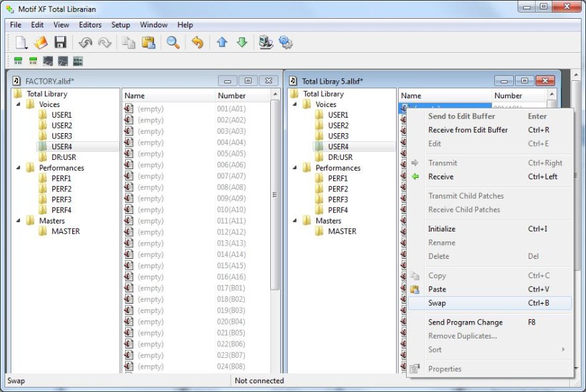This screenshot has height=392, width=586.
Task: Choose Swap in the context menu
Action: (490, 303)
